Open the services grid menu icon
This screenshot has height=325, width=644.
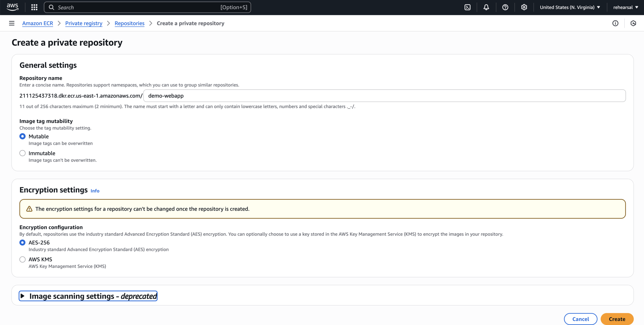point(34,7)
